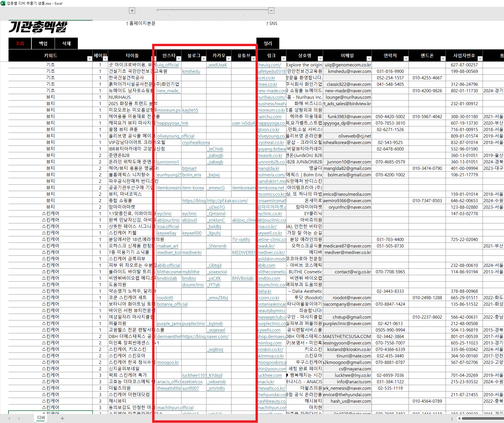Open the moogoo.kr Instagram link
Viewport: 504px width, 423px height.
coord(168,362)
